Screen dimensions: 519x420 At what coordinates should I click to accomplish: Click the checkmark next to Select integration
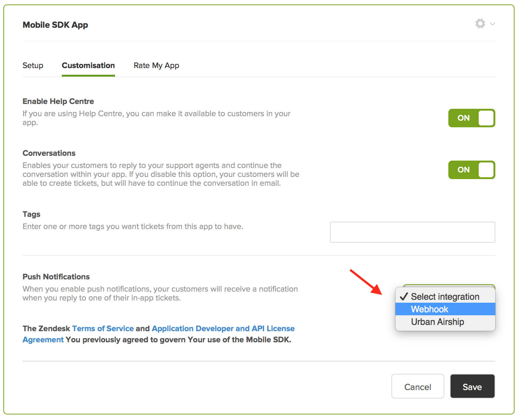[x=404, y=297]
